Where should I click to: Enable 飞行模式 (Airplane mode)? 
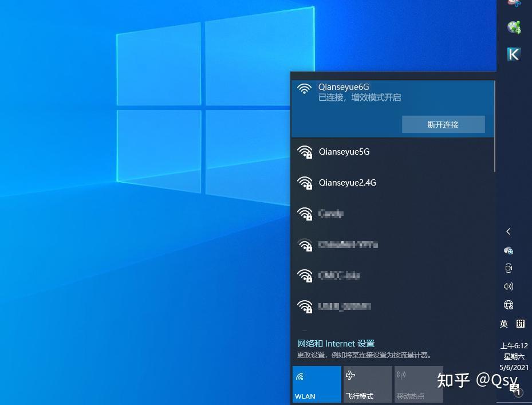tap(368, 384)
